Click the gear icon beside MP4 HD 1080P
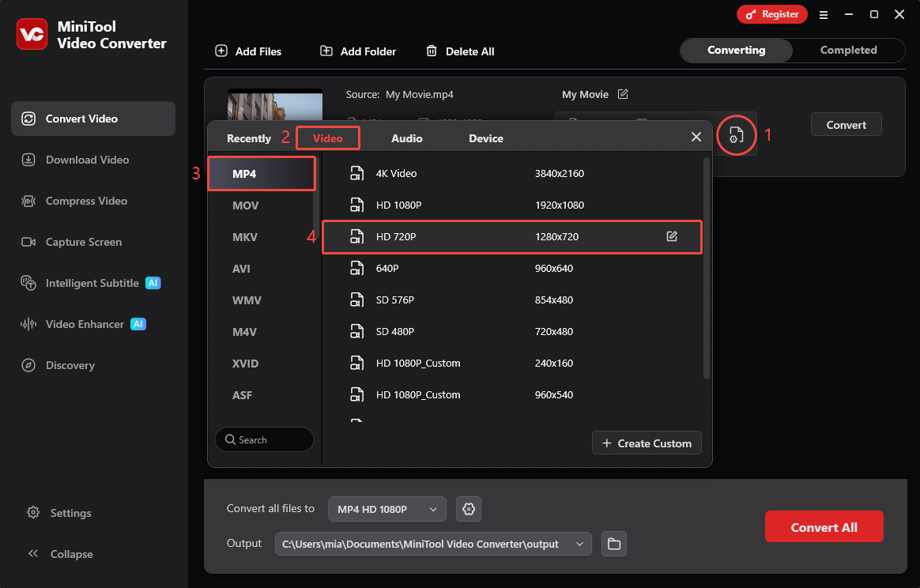 click(468, 509)
